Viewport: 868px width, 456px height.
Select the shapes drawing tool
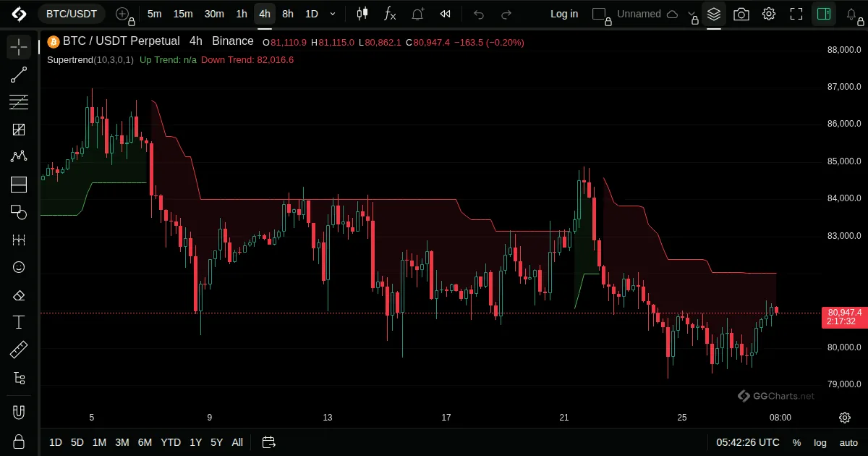[19, 212]
